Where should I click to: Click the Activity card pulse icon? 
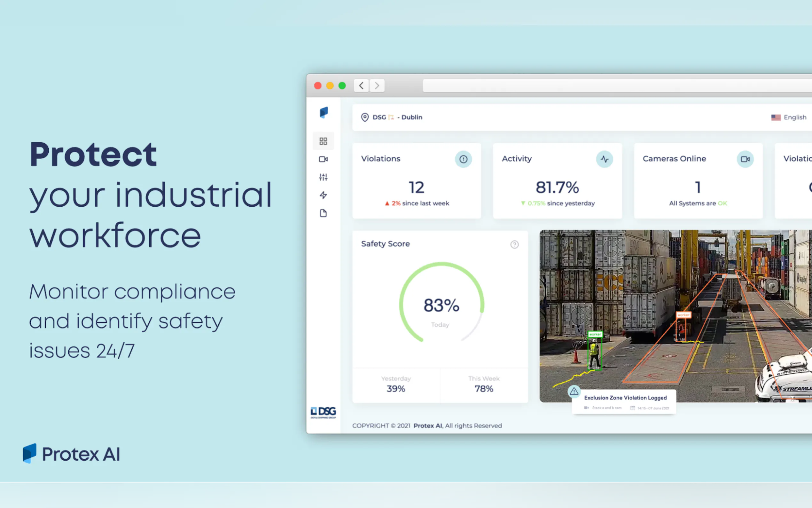604,159
